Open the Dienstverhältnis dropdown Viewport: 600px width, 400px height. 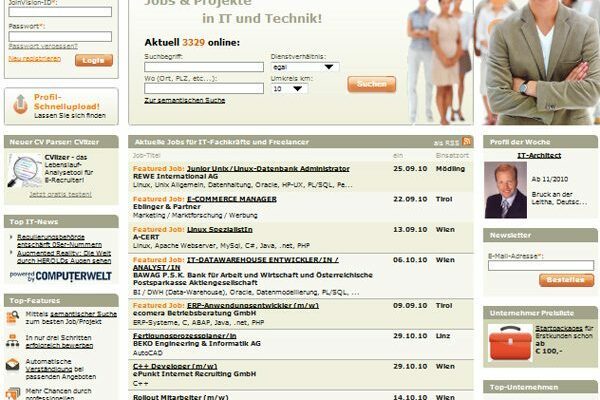click(305, 67)
